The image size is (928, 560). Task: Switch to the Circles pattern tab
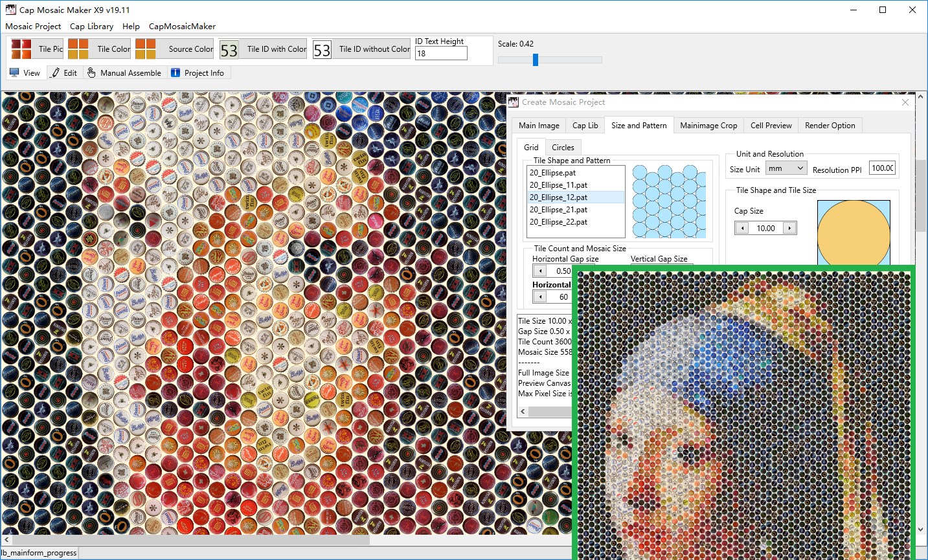[563, 148]
